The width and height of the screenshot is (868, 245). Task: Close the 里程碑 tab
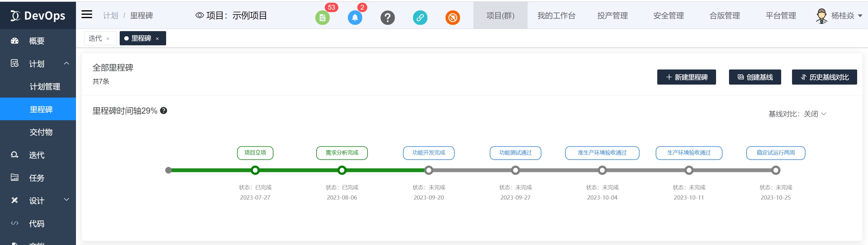pos(157,39)
